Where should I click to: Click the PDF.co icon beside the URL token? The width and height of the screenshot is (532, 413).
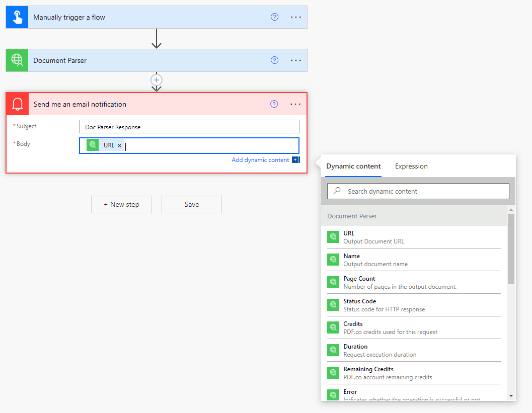click(x=92, y=145)
